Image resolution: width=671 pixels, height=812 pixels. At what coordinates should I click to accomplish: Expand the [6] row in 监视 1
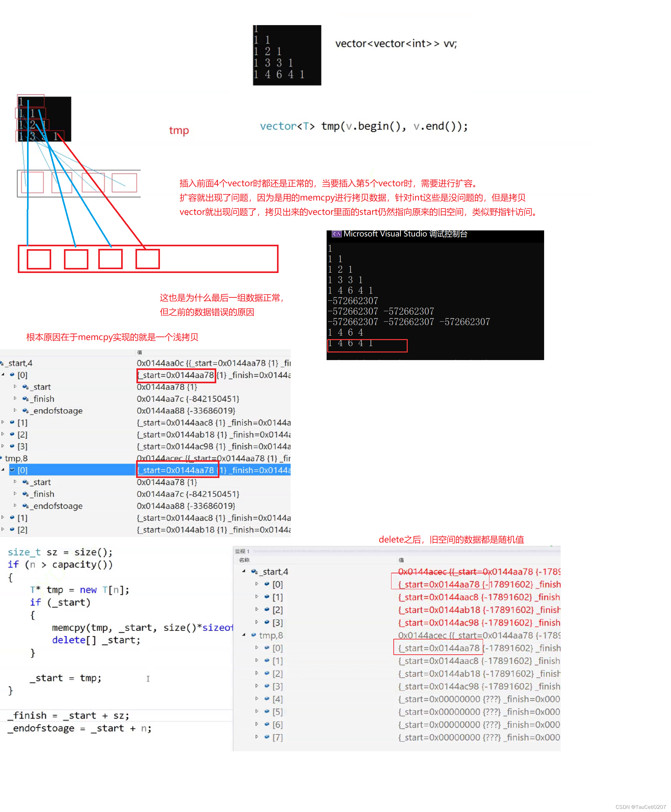point(257,724)
